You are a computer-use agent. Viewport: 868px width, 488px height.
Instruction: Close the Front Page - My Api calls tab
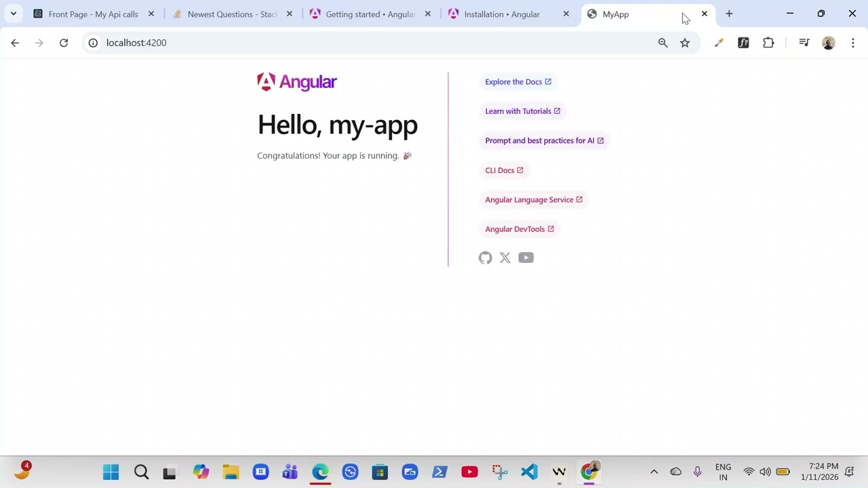coord(151,14)
